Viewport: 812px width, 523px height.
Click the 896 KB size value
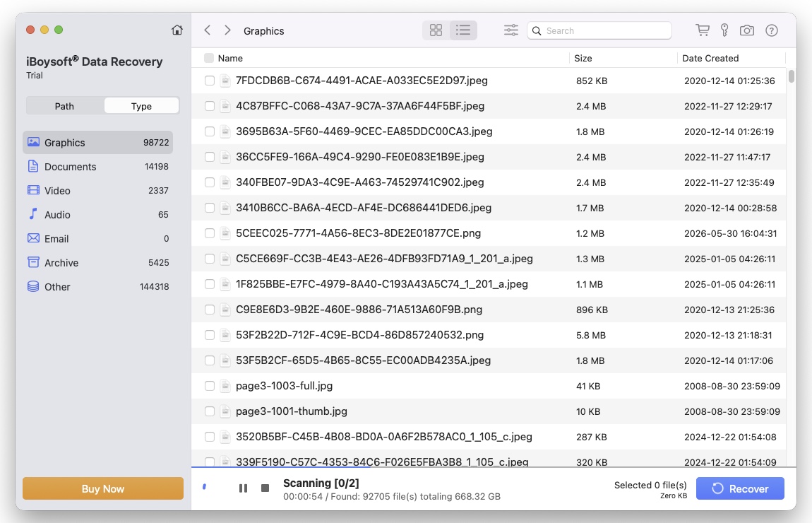click(592, 310)
